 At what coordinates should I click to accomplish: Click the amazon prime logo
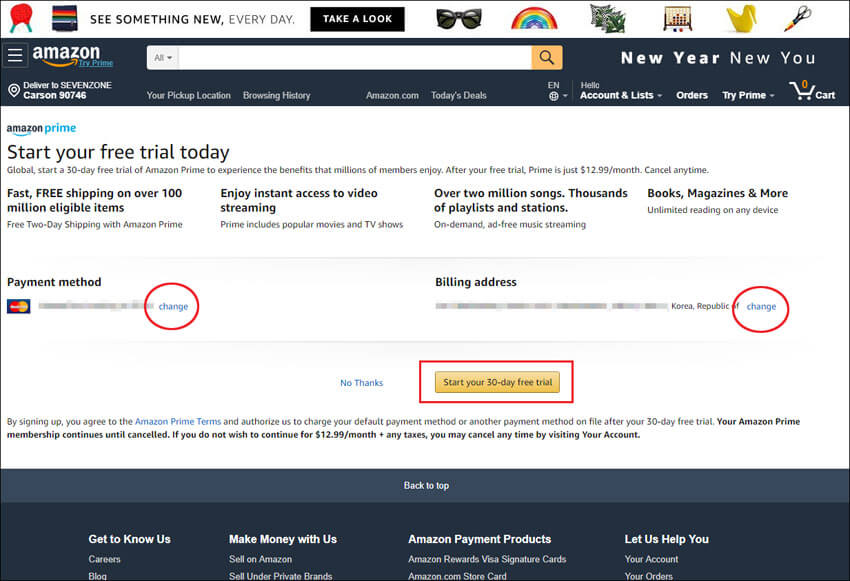(x=41, y=128)
